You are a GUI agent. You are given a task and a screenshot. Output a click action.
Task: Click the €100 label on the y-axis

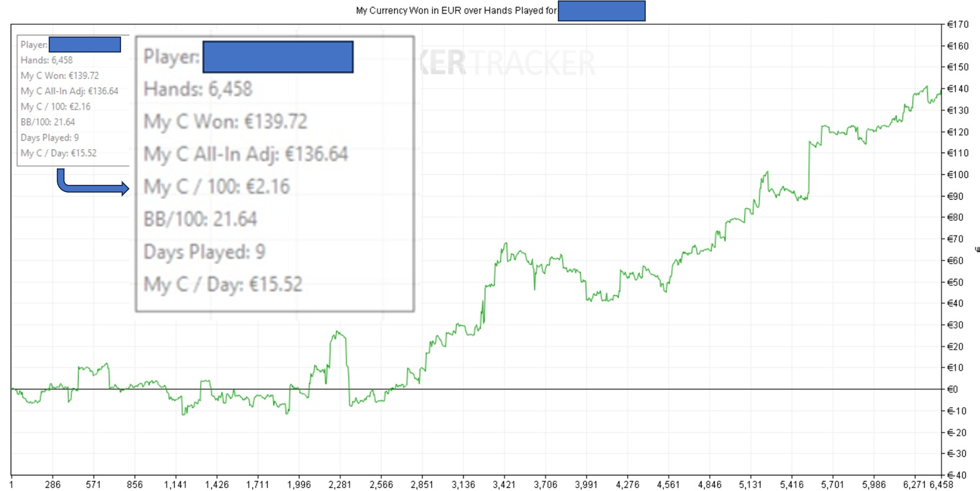(957, 175)
